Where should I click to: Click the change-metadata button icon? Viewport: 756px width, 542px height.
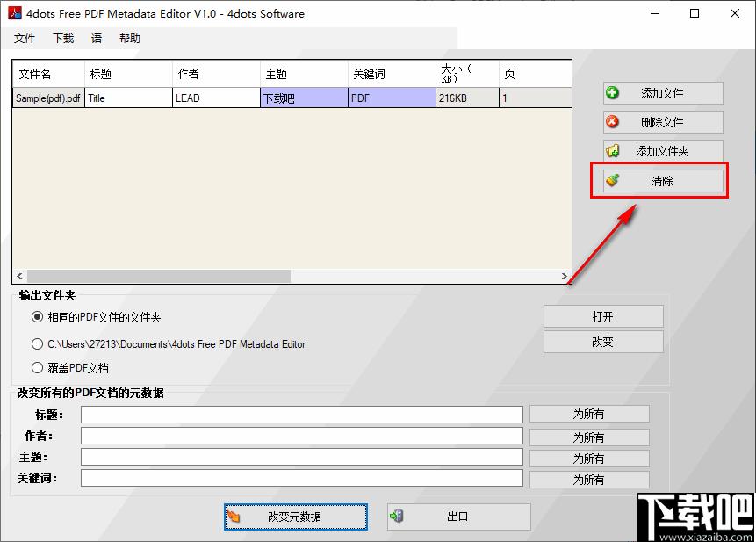234,517
